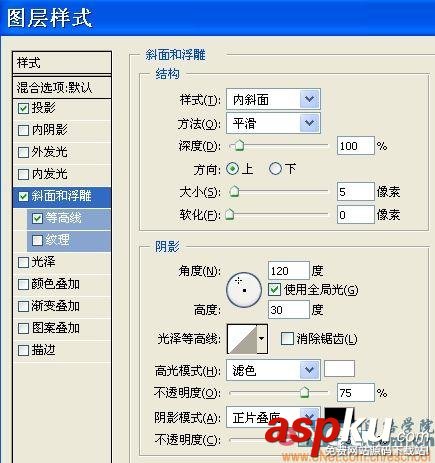Click the 软化 soften value field 0
Image resolution: width=435 pixels, height=463 pixels.
tap(355, 215)
